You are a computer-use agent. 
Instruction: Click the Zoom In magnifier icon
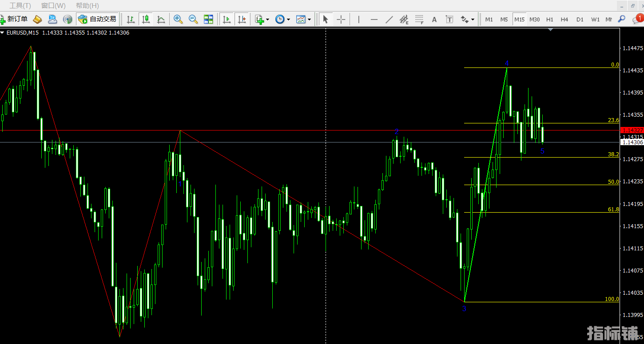point(178,19)
